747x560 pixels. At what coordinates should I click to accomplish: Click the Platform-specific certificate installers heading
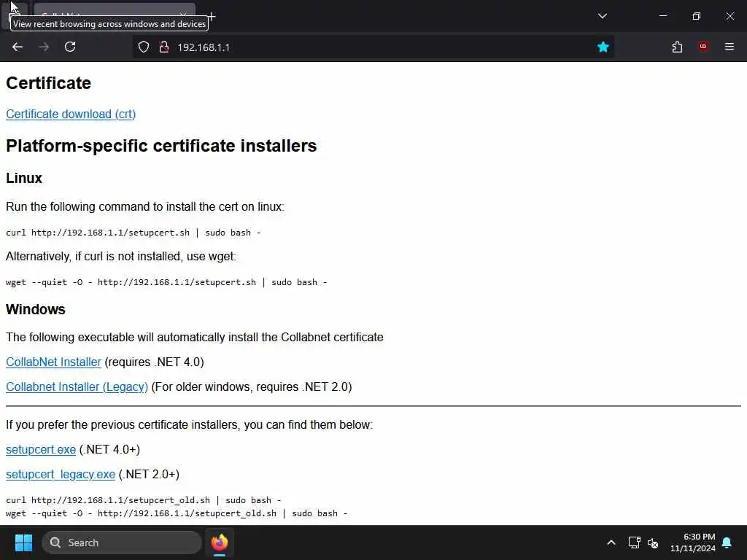(161, 146)
